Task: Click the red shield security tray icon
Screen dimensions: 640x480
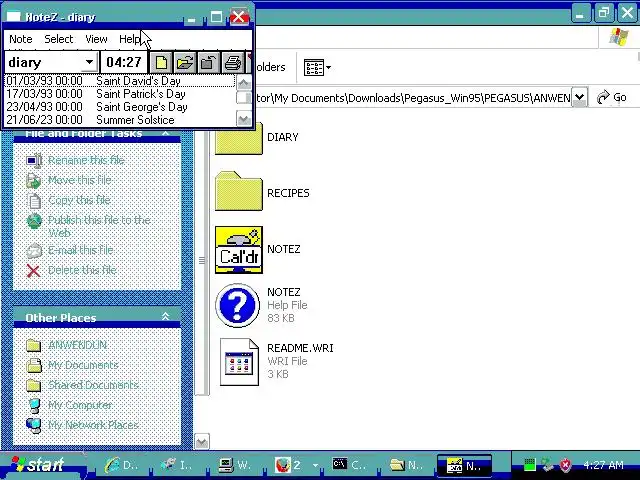Action: tap(565, 465)
